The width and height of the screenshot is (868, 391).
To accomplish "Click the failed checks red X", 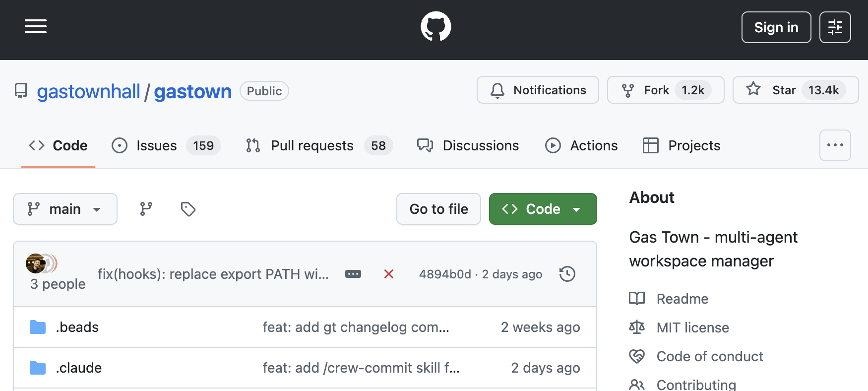I will [x=389, y=274].
